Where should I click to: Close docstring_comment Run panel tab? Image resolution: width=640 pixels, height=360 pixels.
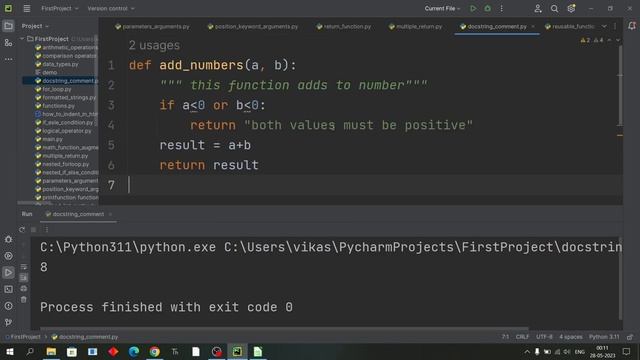(x=110, y=214)
